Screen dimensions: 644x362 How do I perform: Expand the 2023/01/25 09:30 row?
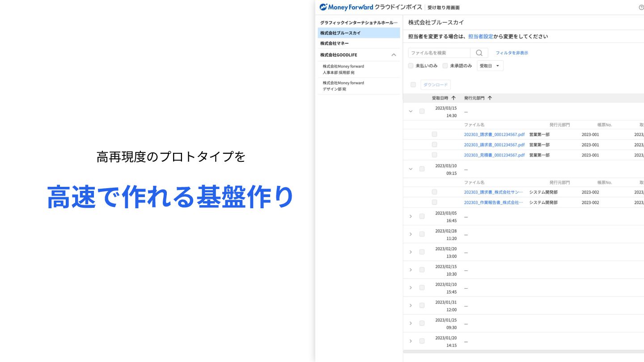click(411, 323)
